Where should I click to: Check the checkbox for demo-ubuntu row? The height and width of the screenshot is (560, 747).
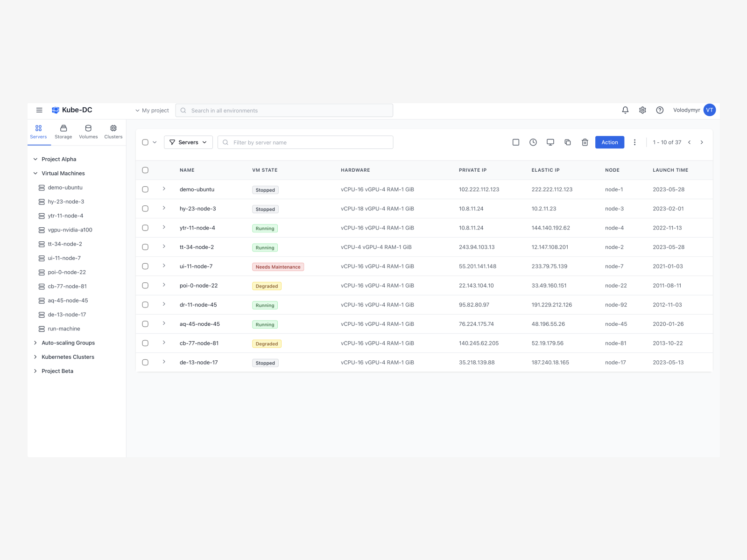pyautogui.click(x=145, y=189)
